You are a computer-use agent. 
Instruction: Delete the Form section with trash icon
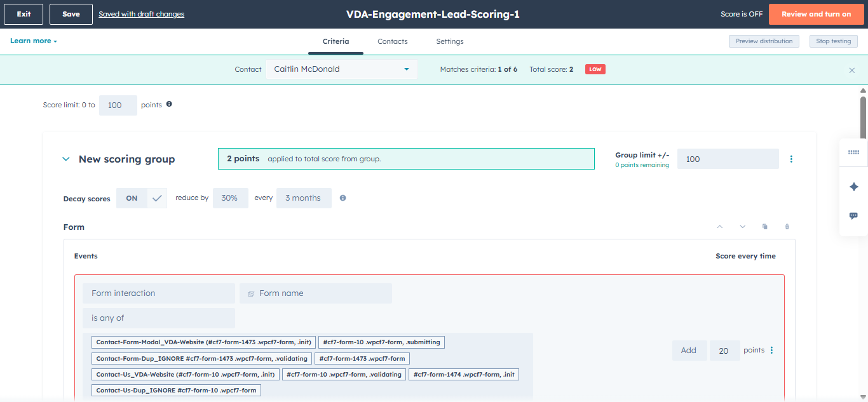[x=787, y=227]
